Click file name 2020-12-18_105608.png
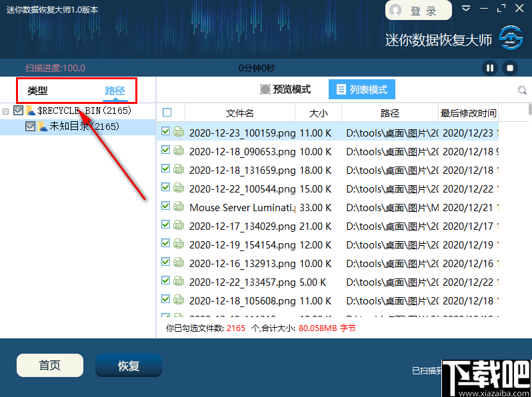Viewport: 532px width, 397px height. click(x=242, y=300)
